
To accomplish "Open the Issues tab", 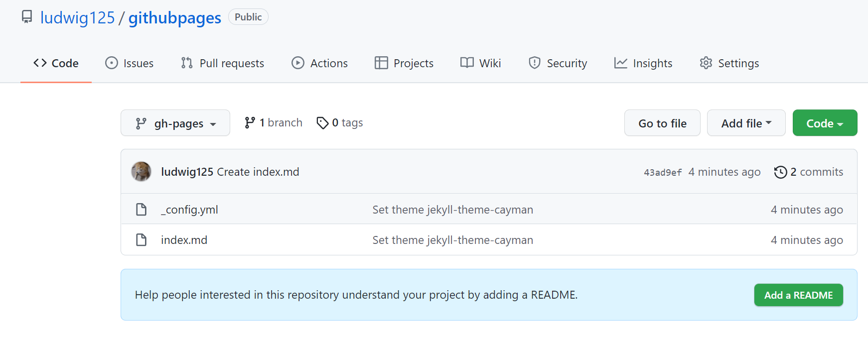I will [x=130, y=63].
